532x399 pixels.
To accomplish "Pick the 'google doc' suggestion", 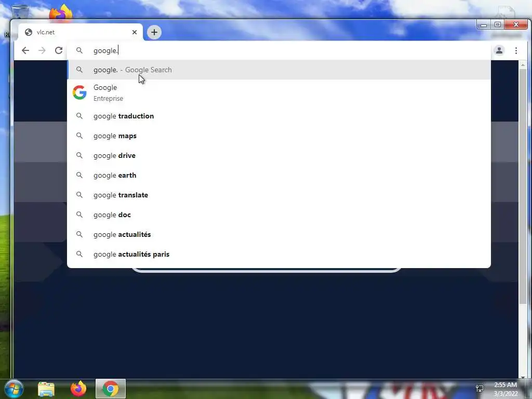I will click(279, 215).
